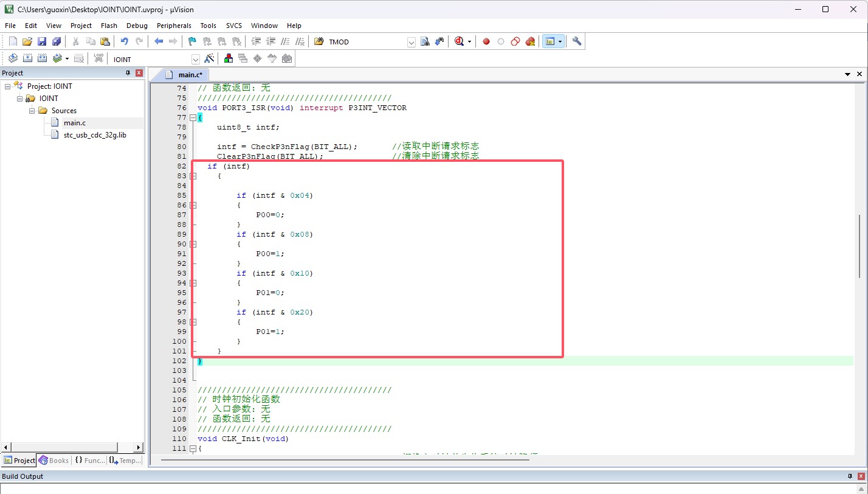Collapse the Project: IOINT tree node

8,86
